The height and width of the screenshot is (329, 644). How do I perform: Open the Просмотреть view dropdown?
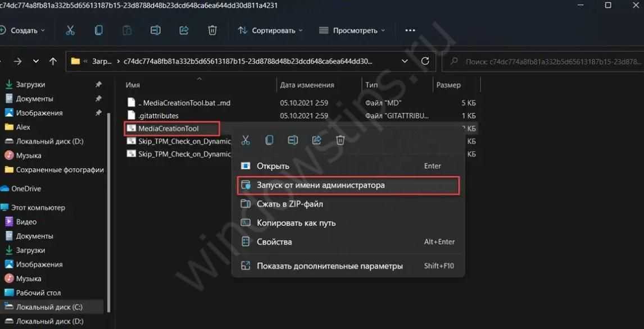pos(352,30)
